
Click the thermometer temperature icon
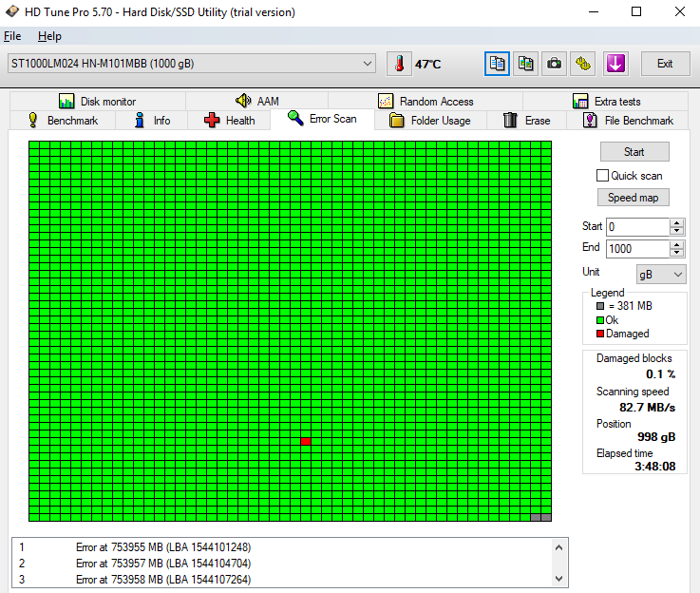pos(399,64)
